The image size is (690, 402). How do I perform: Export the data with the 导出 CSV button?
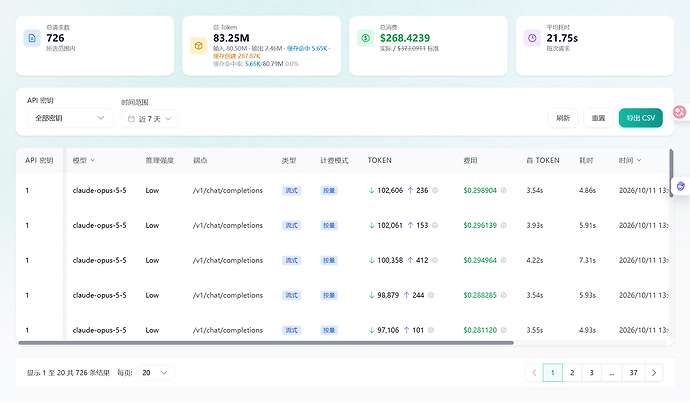(640, 118)
